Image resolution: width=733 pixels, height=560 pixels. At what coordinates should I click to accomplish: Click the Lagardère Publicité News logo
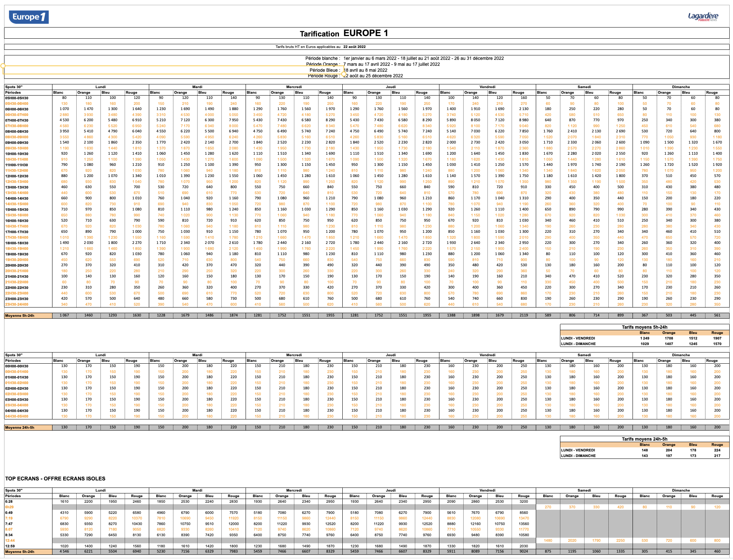(x=703, y=16)
